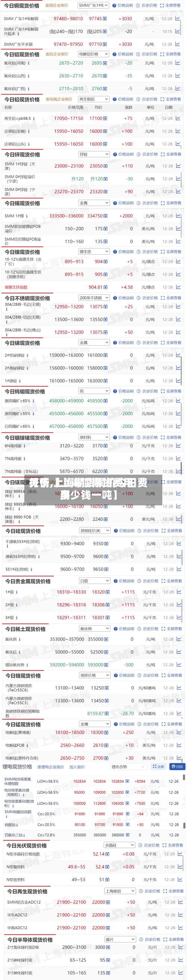
Task: Open the 锌锭 dropdown
Action: (94, 154)
